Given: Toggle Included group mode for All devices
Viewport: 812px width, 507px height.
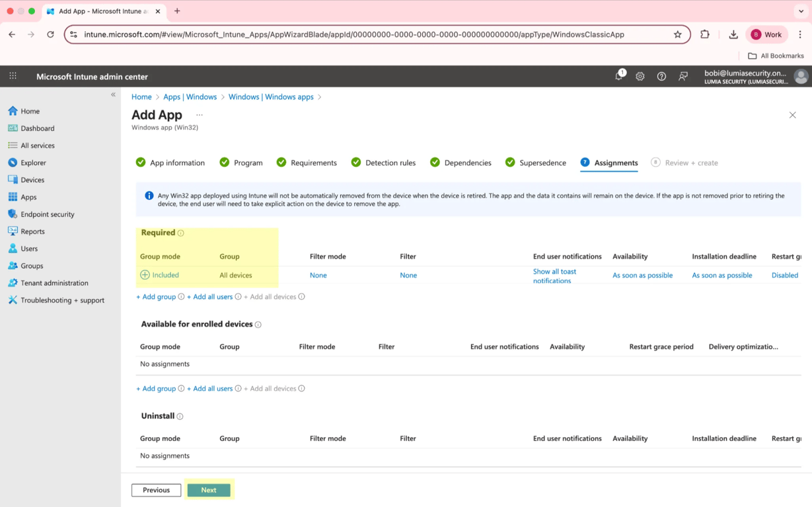Looking at the screenshot, I should pos(159,275).
